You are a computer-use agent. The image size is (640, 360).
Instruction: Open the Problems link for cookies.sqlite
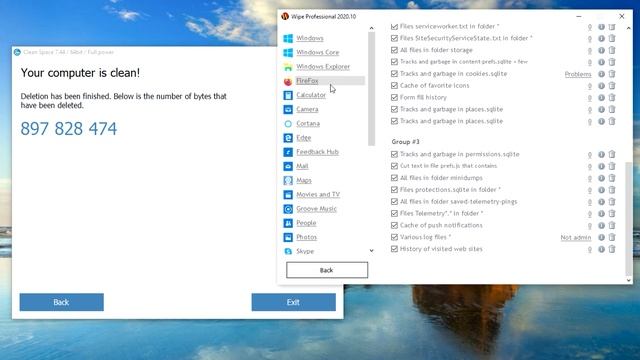click(578, 74)
